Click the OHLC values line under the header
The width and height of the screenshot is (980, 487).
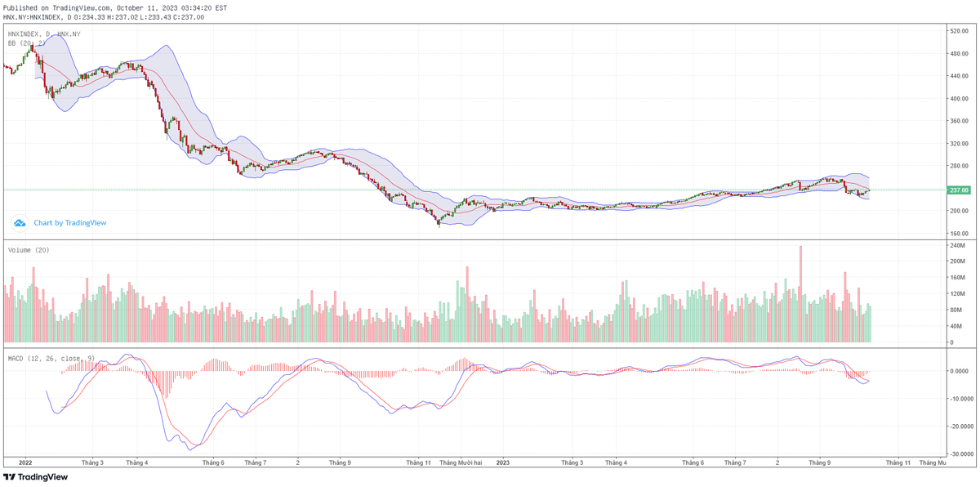[104, 16]
